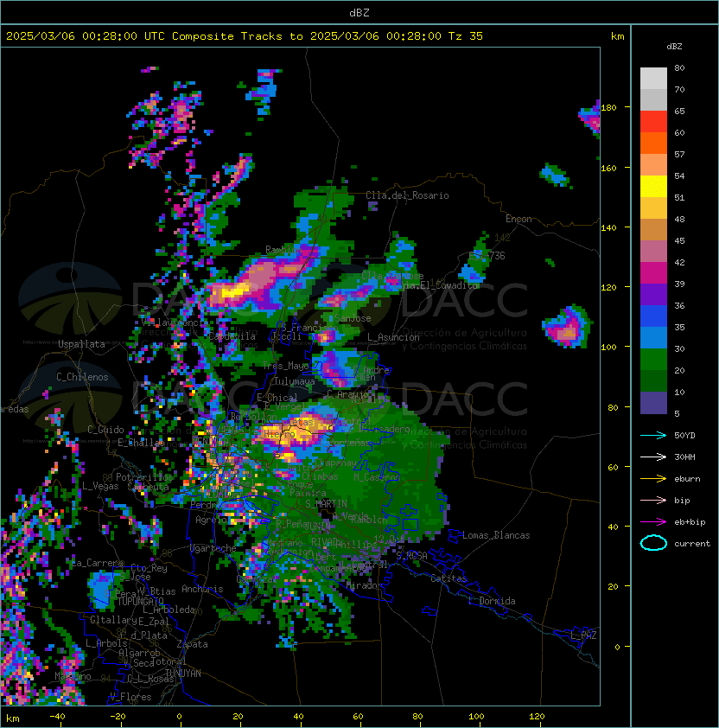Viewport: 719px width, 728px height.
Task: Pick the light gray 70–80 dBZ swatch
Action: coord(653,79)
